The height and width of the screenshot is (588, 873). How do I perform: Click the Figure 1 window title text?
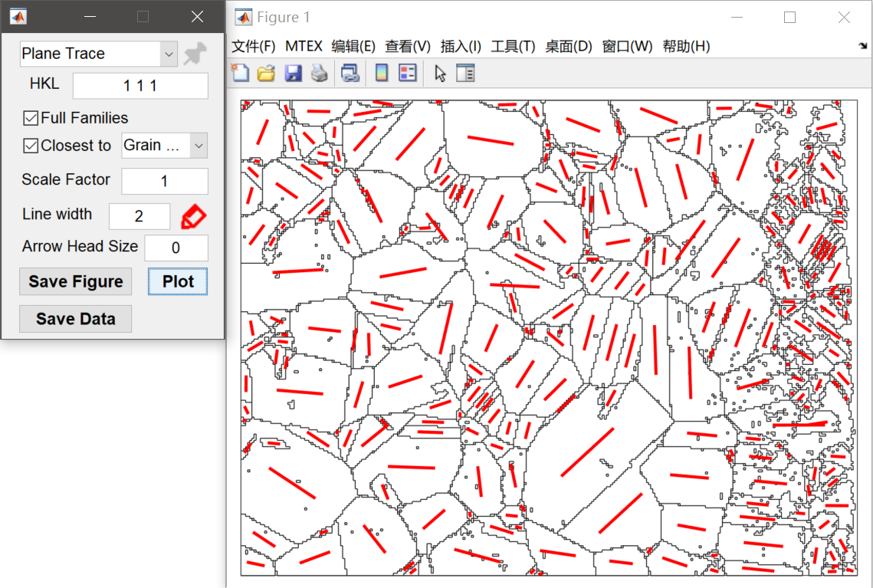pos(284,18)
